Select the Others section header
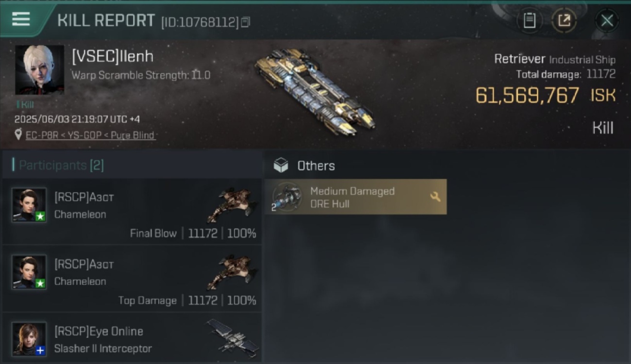Viewport: 631px width, 364px height. pos(316,165)
